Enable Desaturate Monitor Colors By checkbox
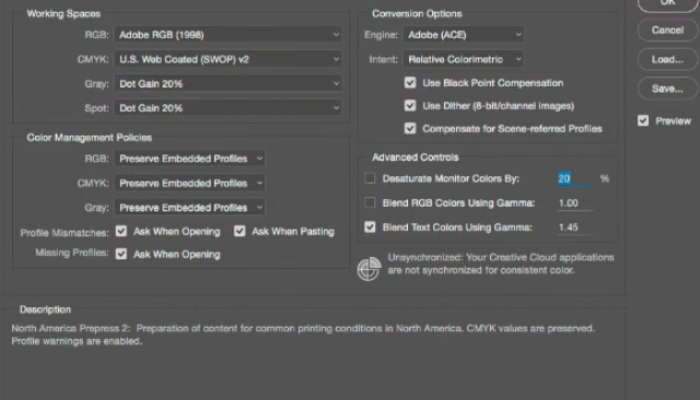 tap(370, 178)
